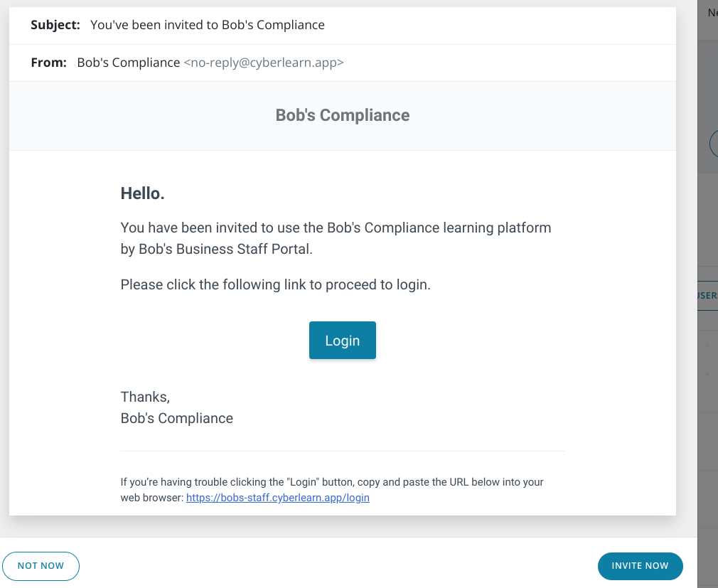This screenshot has height=588, width=718.
Task: Click the bold From: label
Action: [x=48, y=63]
